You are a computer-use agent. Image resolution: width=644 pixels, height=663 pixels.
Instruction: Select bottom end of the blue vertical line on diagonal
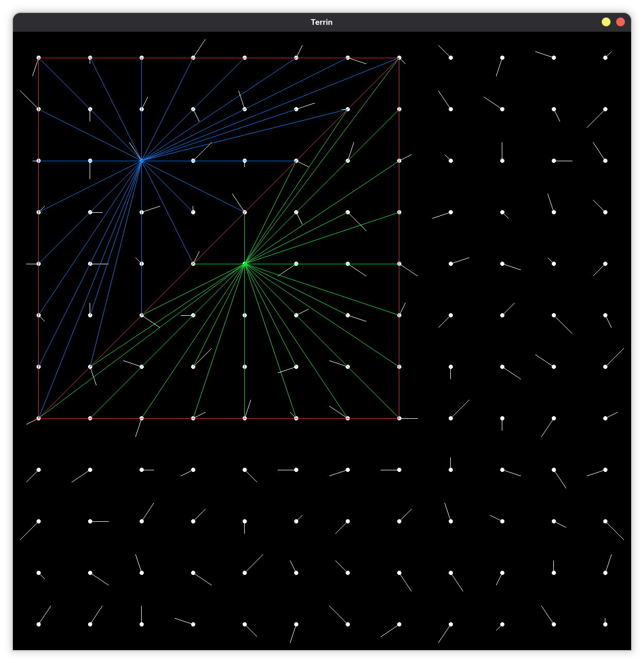click(142, 315)
